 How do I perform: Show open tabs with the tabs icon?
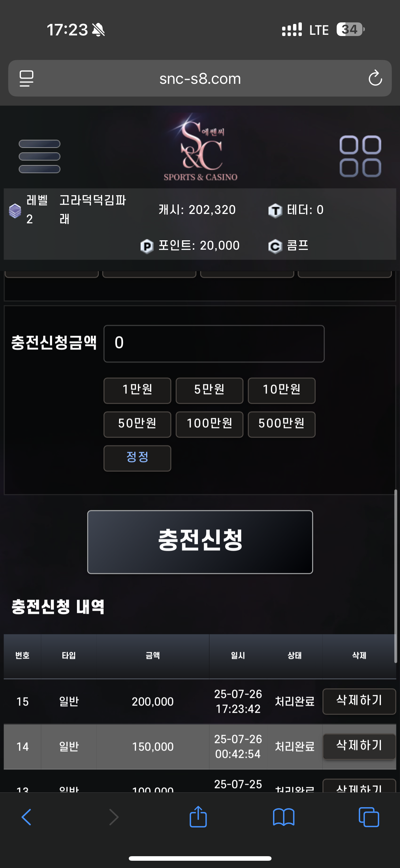(x=369, y=817)
